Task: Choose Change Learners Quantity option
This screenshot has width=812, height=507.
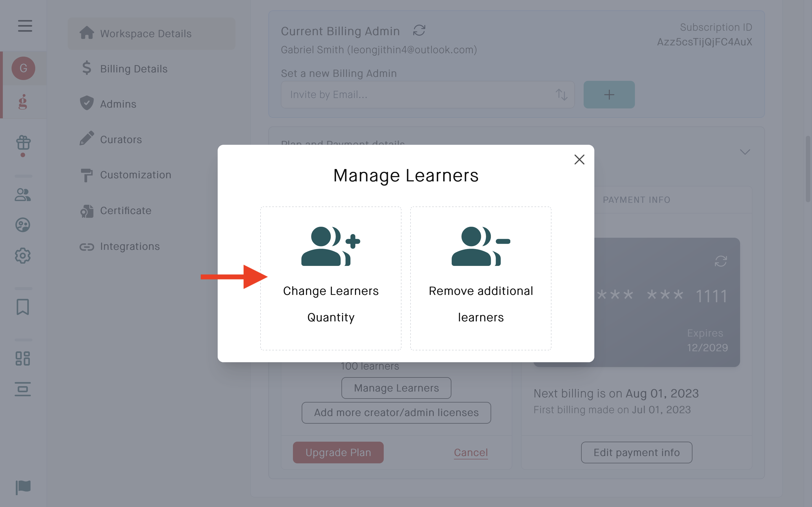Action: coord(331,278)
